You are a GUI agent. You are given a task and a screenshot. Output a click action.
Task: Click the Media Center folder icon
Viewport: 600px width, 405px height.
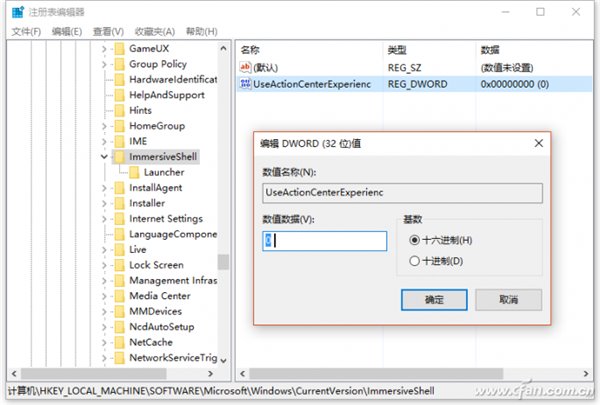(x=120, y=296)
